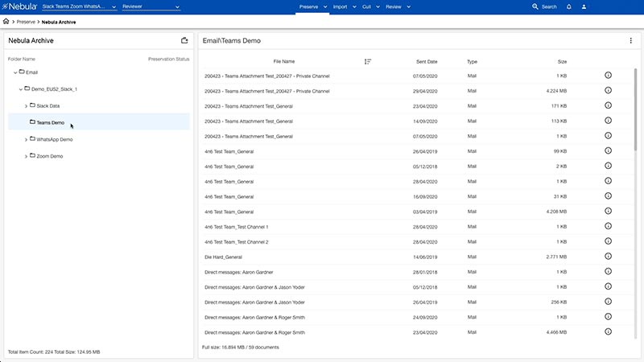The width and height of the screenshot is (644, 362).
Task: Collapse the Demo_EUS2_Slack_1 folder
Action: (21, 89)
